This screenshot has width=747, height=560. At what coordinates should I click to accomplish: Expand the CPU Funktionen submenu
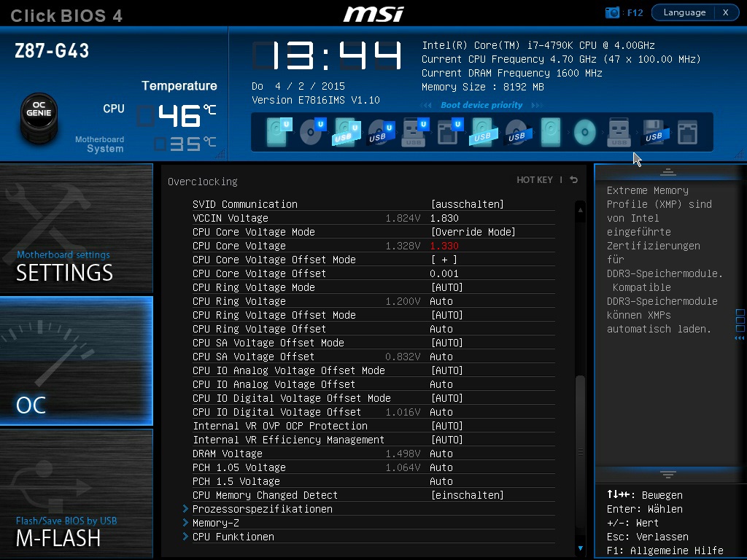click(233, 537)
